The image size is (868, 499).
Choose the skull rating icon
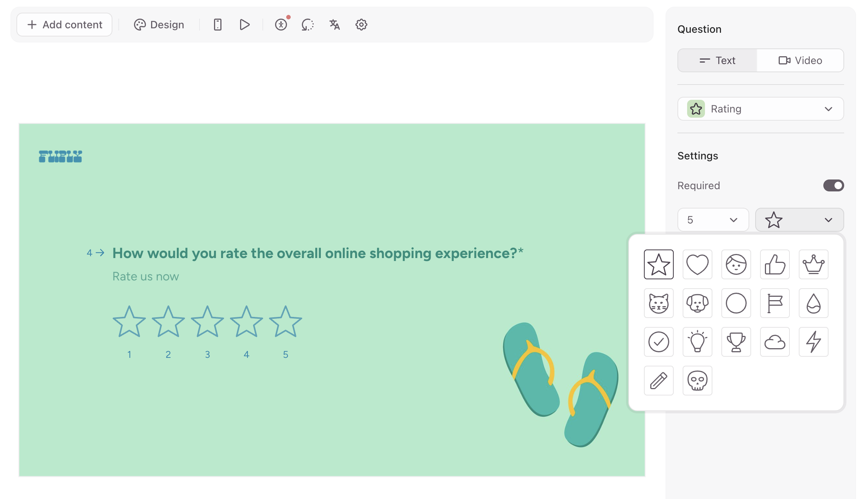point(697,381)
